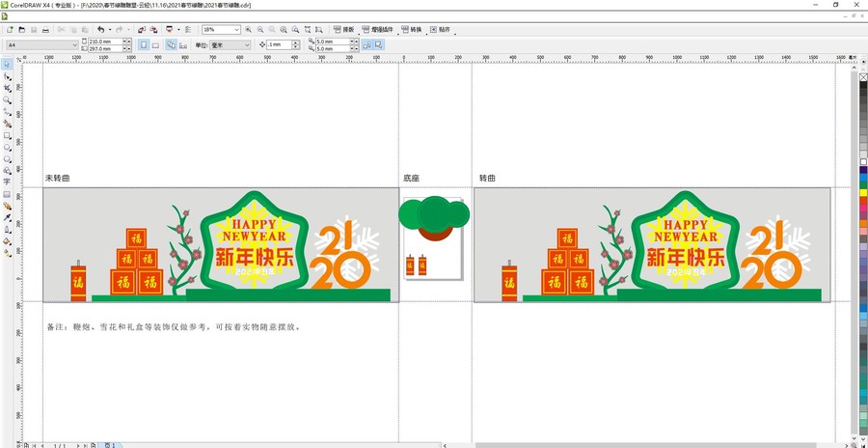The image size is (868, 448).
Task: Open the 转换 toolbar menu
Action: (413, 29)
